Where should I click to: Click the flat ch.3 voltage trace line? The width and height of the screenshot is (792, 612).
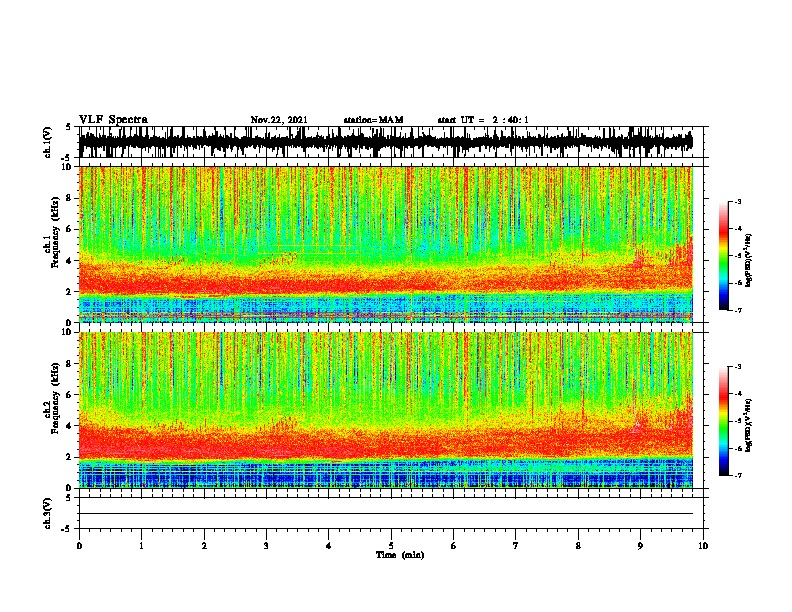[x=386, y=514]
